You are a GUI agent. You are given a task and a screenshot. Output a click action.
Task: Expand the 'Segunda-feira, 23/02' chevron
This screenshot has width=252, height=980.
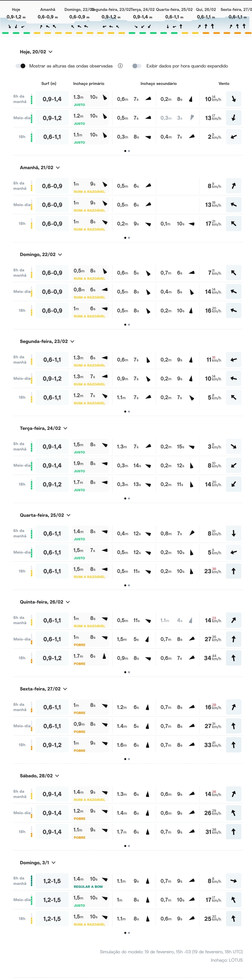tap(72, 341)
